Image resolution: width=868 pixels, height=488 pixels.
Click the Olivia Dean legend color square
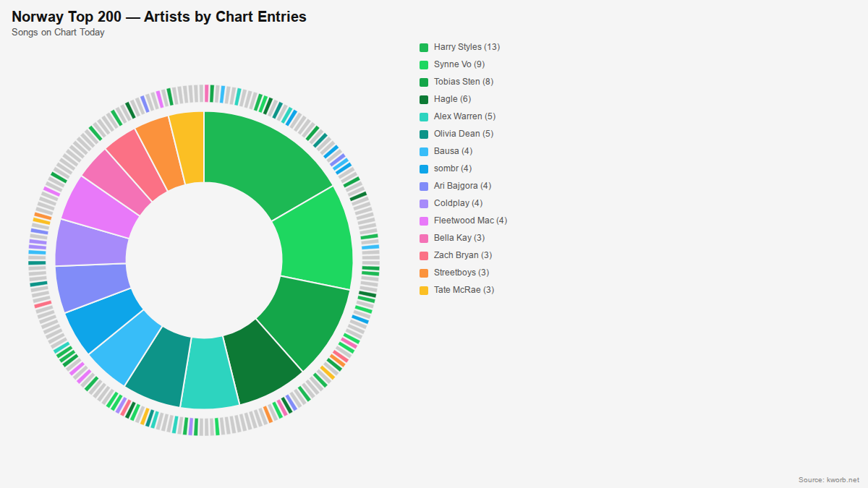click(424, 134)
